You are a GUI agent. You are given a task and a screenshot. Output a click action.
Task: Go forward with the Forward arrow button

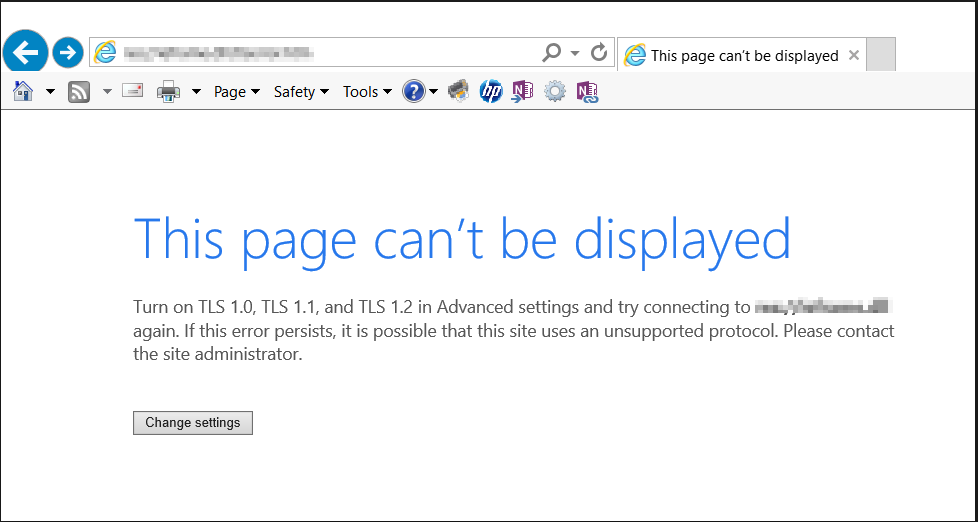67,52
